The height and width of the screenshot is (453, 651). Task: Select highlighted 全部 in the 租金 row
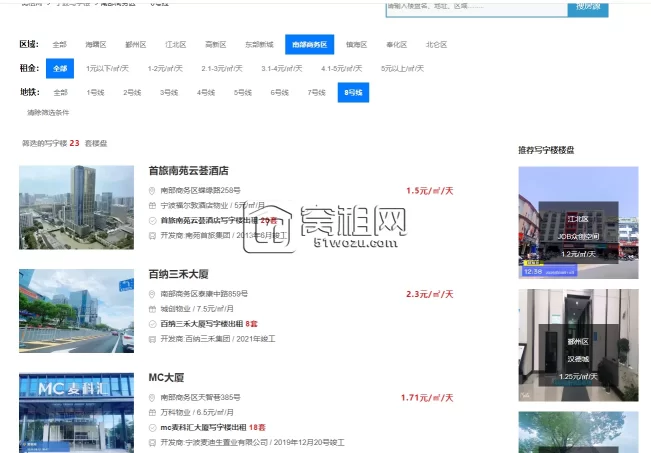tap(60, 69)
